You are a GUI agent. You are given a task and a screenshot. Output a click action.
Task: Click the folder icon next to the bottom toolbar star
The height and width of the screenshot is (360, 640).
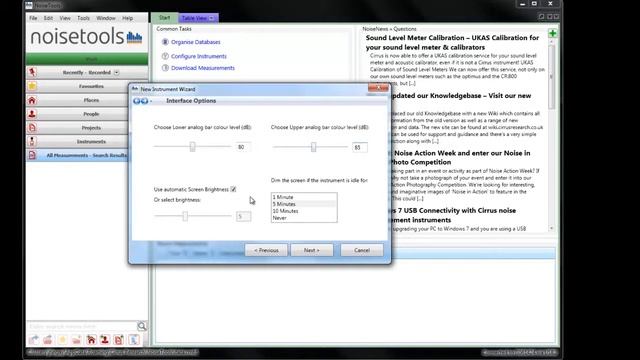(x=76, y=340)
